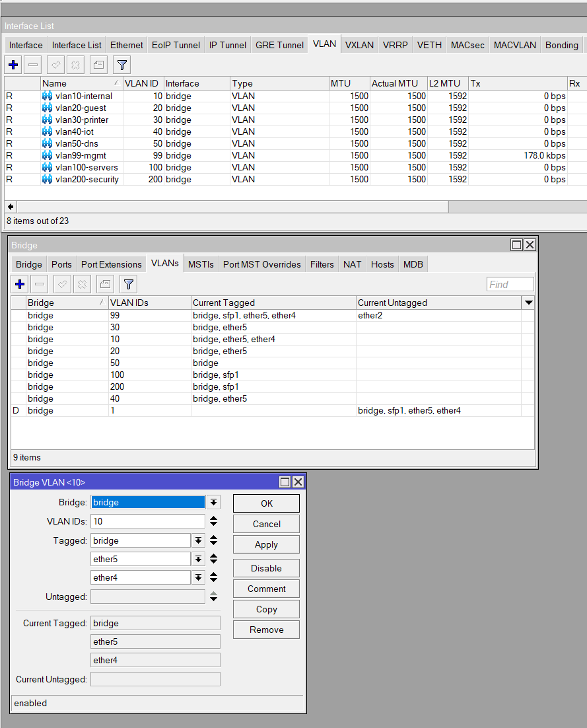Open the GRE Tunnel tab
Screen dimensions: 587x728
[279, 45]
